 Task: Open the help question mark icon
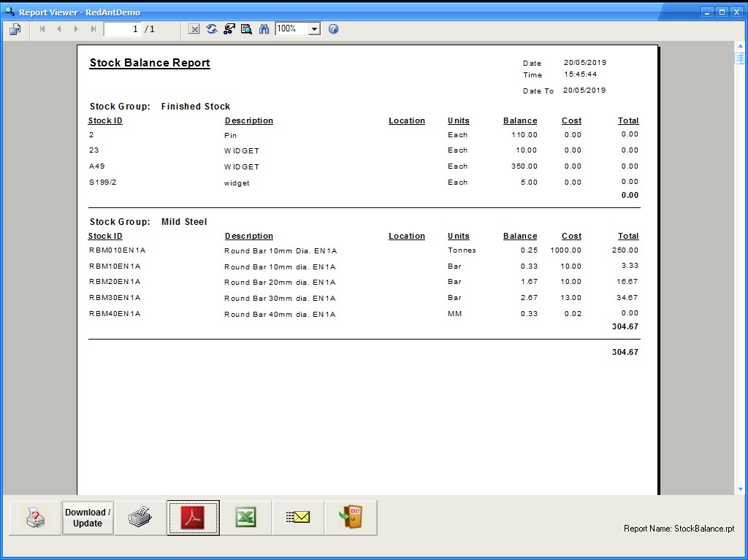click(333, 29)
